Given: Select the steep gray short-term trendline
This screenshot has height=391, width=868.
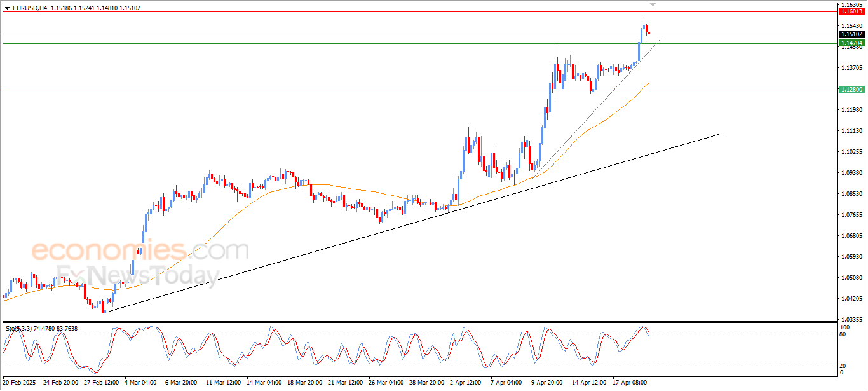Looking at the screenshot, I should (597, 108).
